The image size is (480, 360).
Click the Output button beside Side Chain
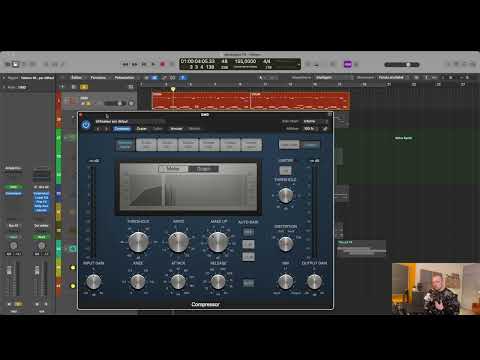coord(311,145)
